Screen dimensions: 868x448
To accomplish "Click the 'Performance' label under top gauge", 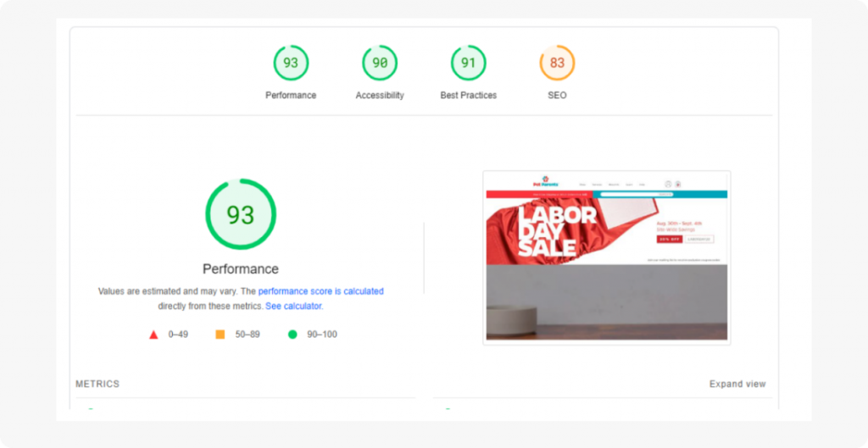I will click(291, 95).
